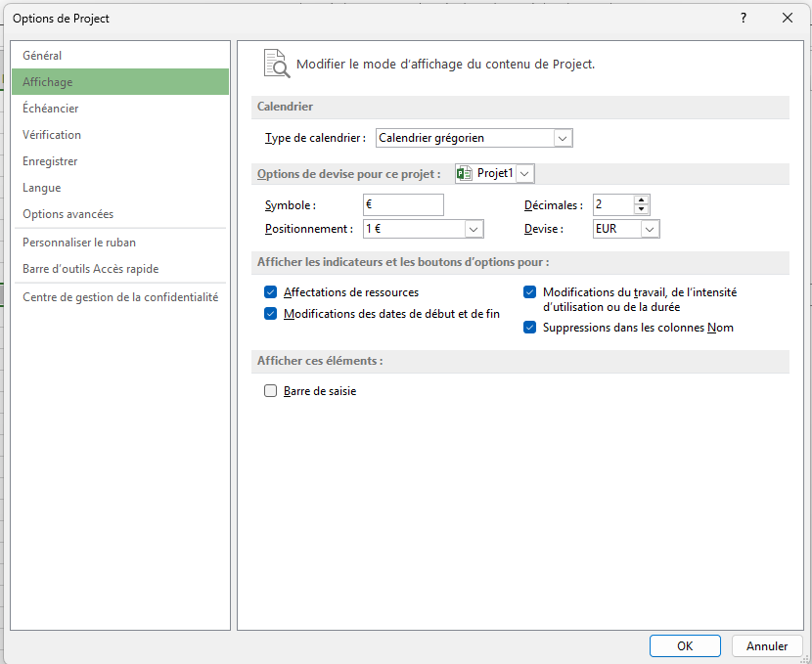
Task: Open Centre de gestion de la confidentialité
Action: click(102, 296)
